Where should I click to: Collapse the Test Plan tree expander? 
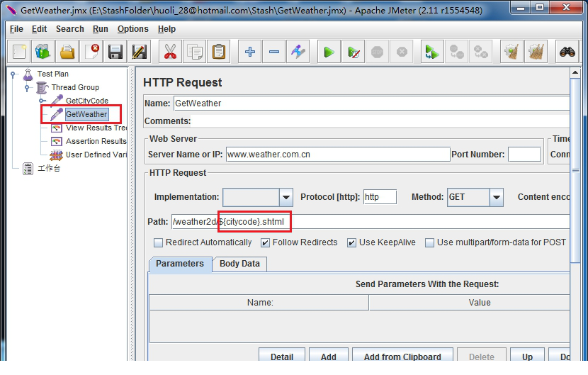(13, 74)
